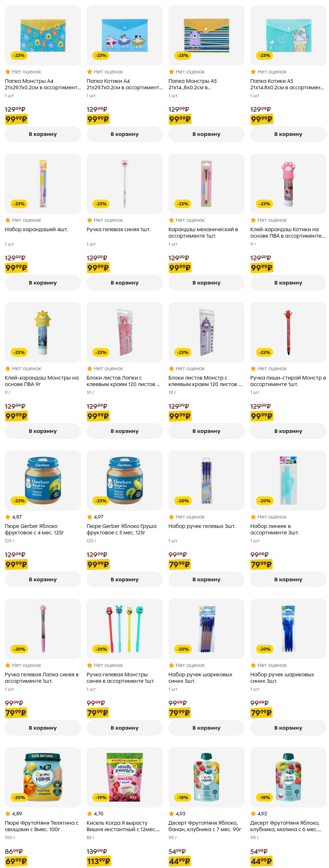Add Папка Монстры А5 to cart
The image size is (329, 868).
click(x=206, y=134)
